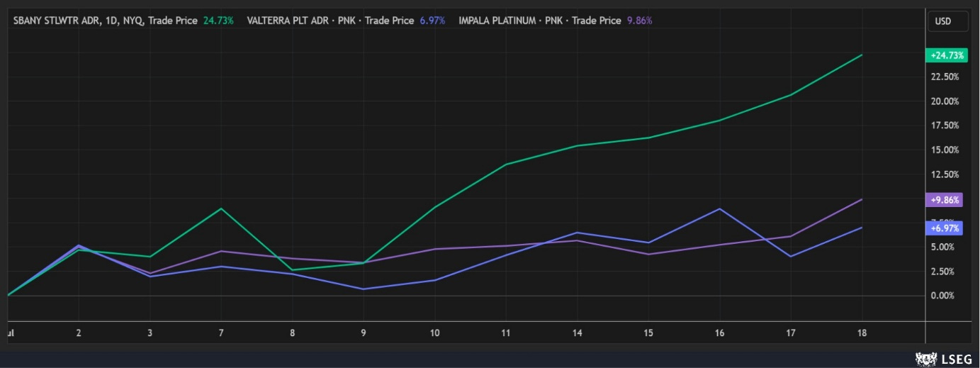Click the blue +6.97% price tag
Image resolution: width=980 pixels, height=368 pixels.
pos(945,228)
